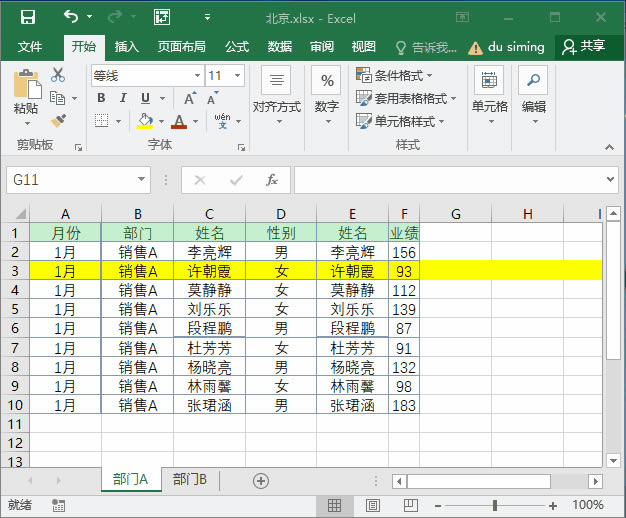Click the Format Painter brush icon
The image size is (626, 518).
(x=58, y=121)
